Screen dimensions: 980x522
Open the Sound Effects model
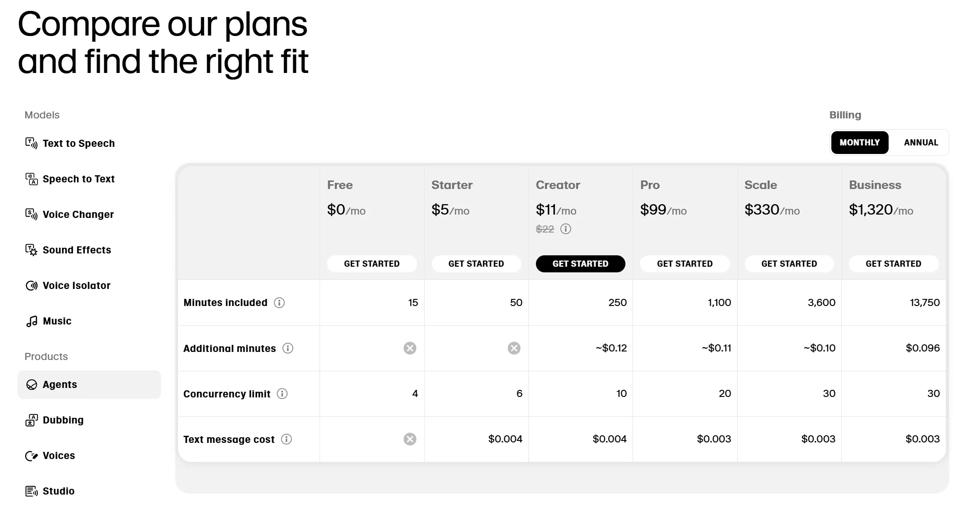(77, 250)
